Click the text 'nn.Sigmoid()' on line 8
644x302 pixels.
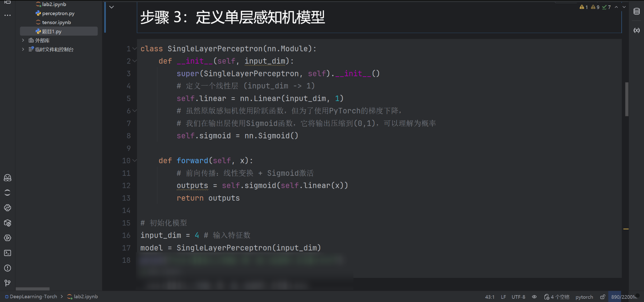[271, 136]
